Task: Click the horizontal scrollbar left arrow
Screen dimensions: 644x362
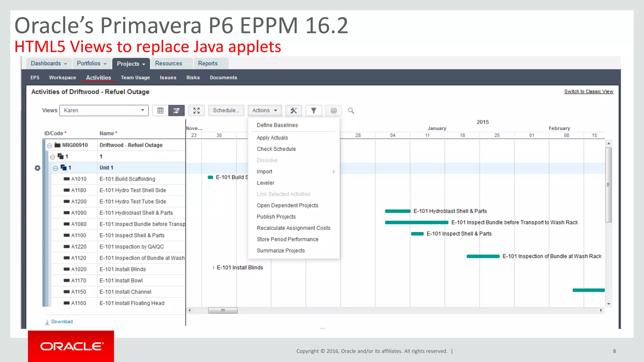Action: (x=189, y=310)
